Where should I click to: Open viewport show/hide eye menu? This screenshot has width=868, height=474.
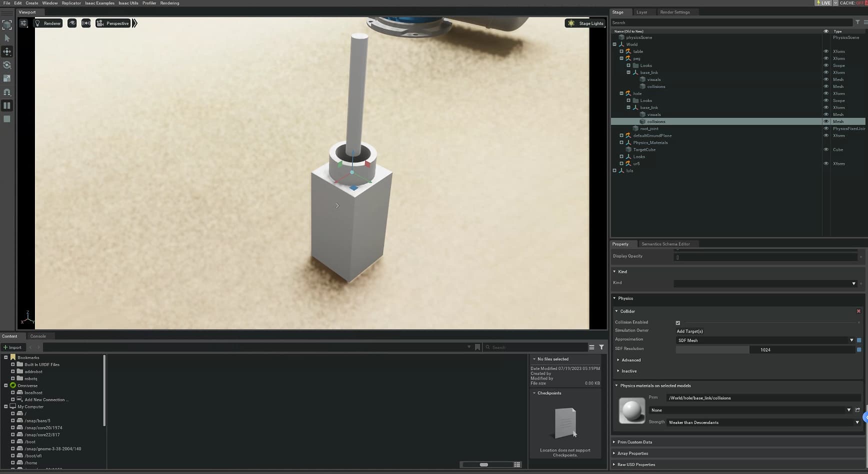(x=72, y=23)
